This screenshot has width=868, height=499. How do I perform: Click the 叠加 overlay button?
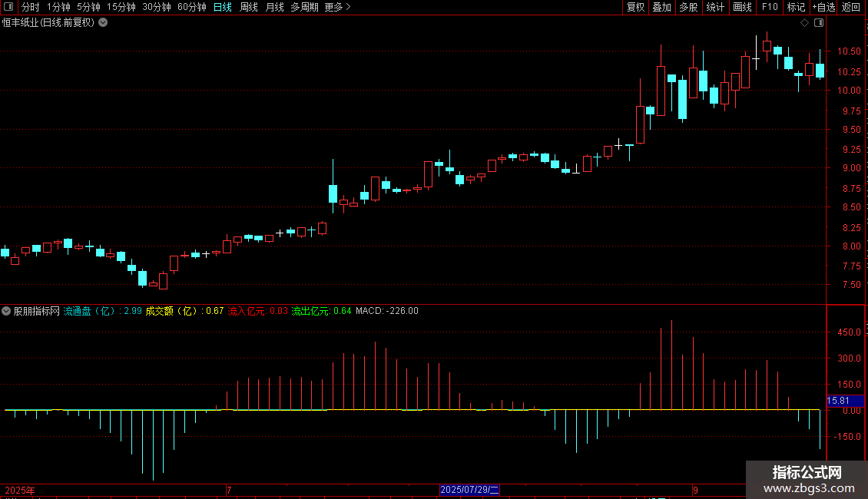[661, 7]
